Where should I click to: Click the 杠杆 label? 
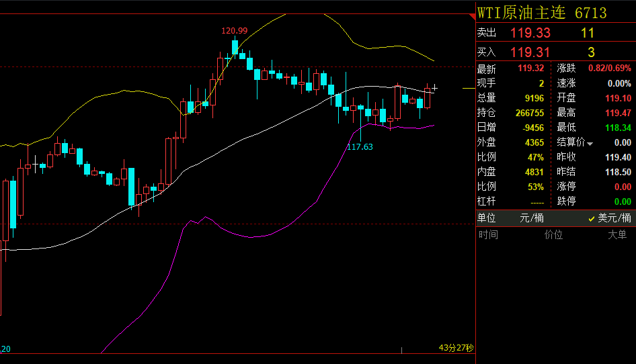[x=486, y=201]
